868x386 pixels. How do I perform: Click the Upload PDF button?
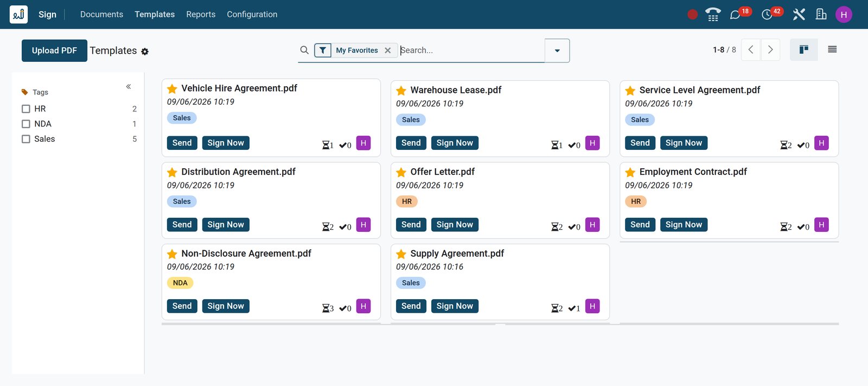pos(54,50)
